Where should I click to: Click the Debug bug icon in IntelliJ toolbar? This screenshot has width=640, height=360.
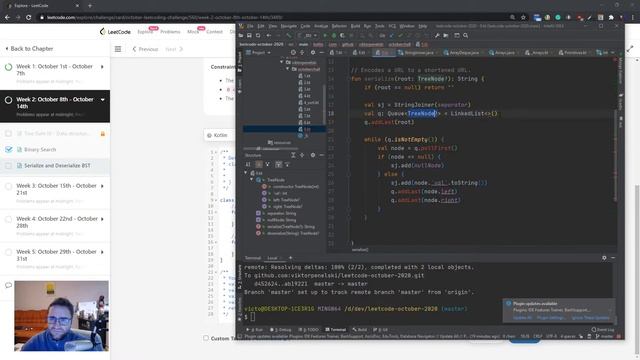pos(334,36)
